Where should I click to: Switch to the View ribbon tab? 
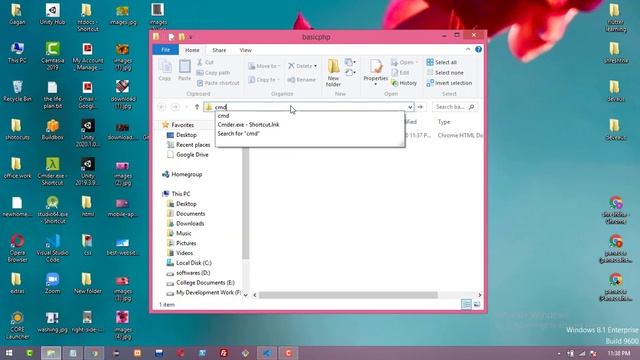coord(245,50)
